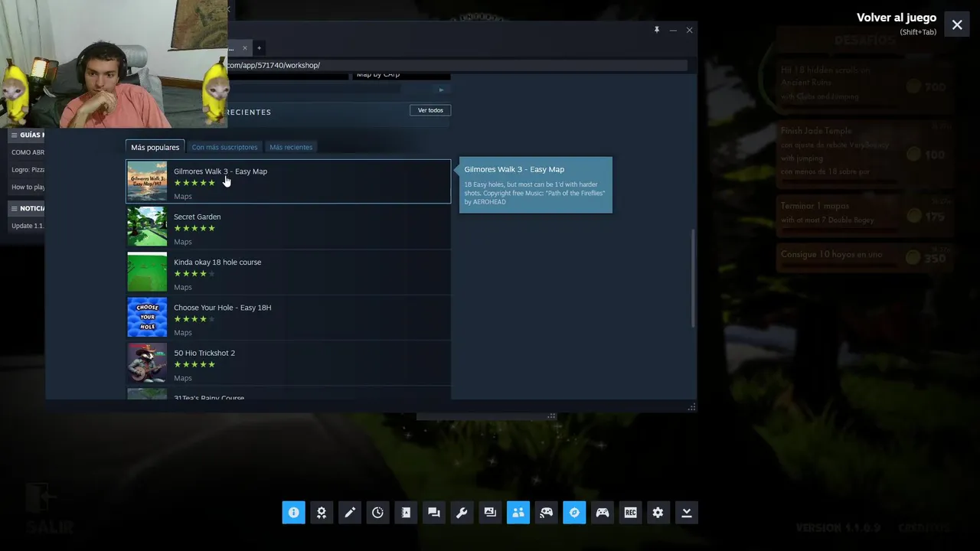Click the How to play guide entry
The width and height of the screenshot is (980, 551).
pyautogui.click(x=28, y=187)
